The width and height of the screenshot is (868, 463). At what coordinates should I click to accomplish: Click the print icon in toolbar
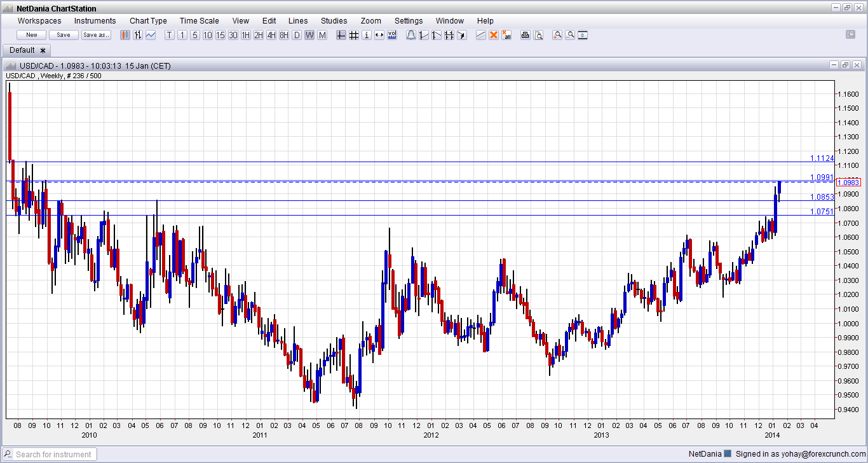click(526, 35)
